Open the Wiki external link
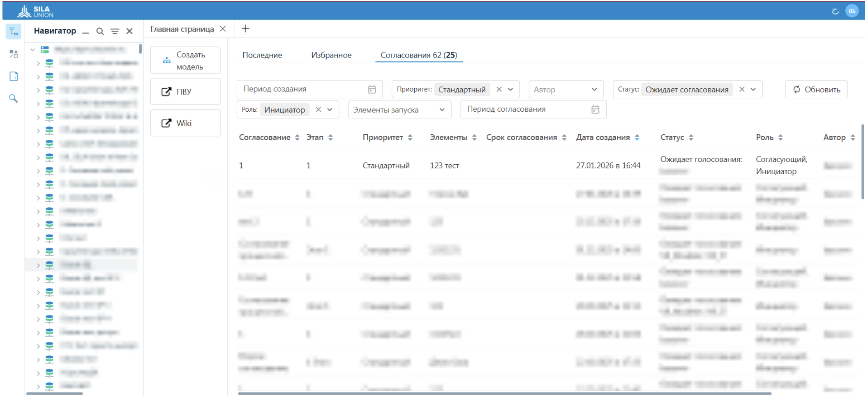Screen dimensions: 868x400 pos(185,123)
